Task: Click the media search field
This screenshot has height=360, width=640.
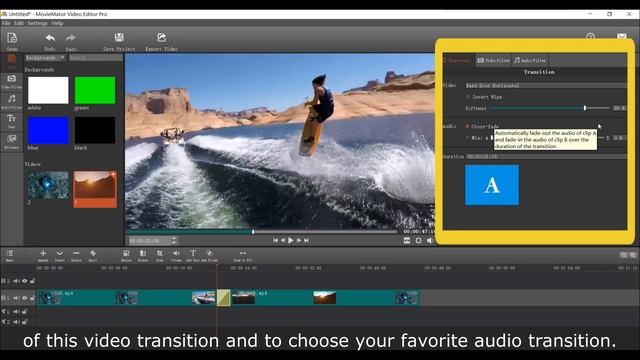Action: [96, 58]
